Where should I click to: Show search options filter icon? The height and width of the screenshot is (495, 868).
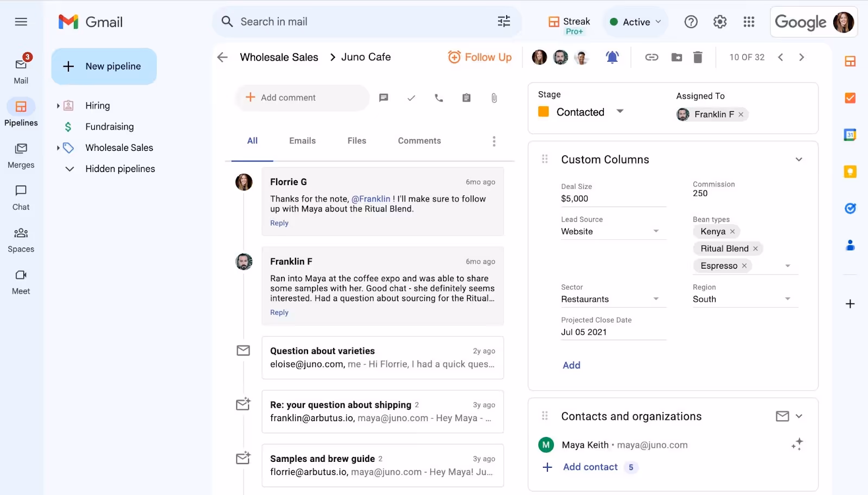pos(504,22)
